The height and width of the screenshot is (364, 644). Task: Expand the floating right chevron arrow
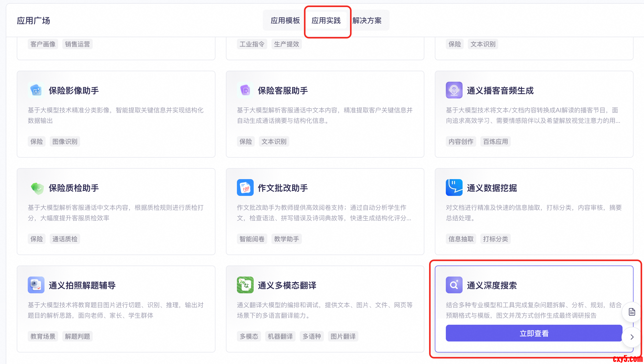click(632, 337)
